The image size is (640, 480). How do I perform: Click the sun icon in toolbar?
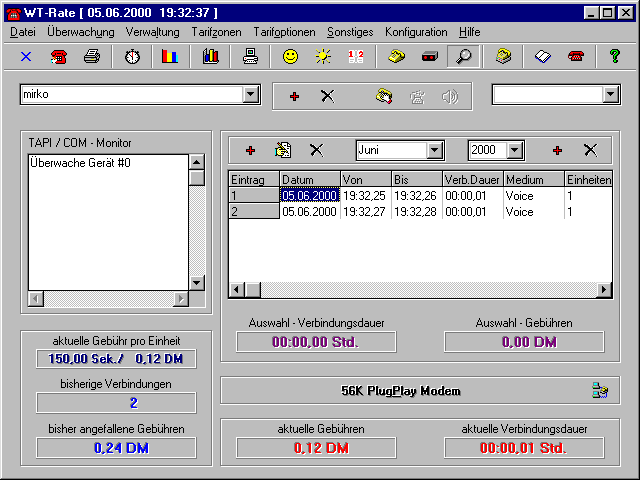click(x=323, y=56)
